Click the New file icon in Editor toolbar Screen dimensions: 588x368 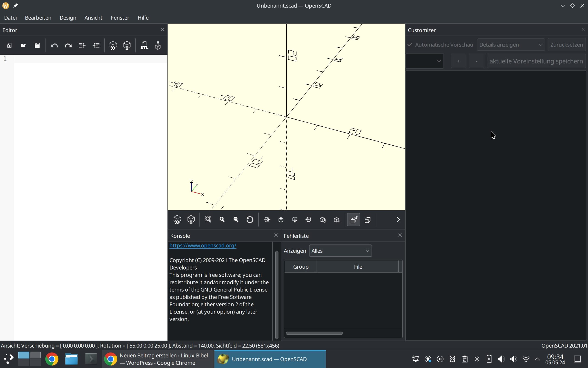tap(9, 45)
